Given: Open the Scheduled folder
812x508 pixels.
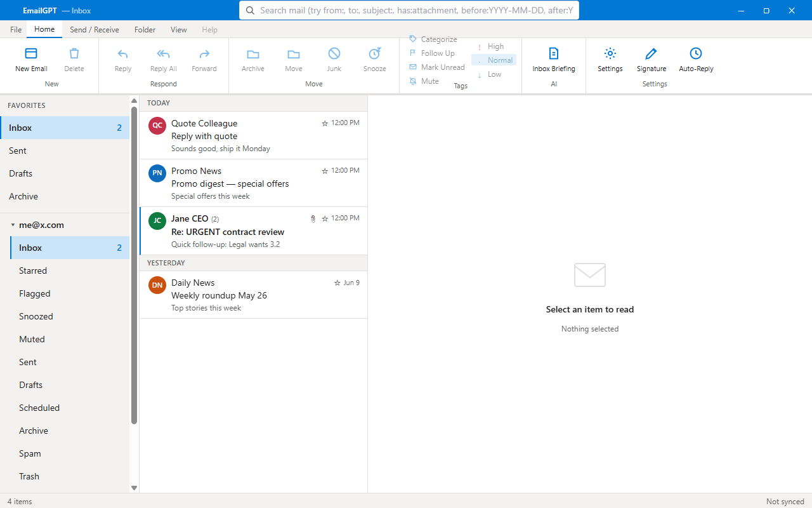Looking at the screenshot, I should pyautogui.click(x=70, y=408).
